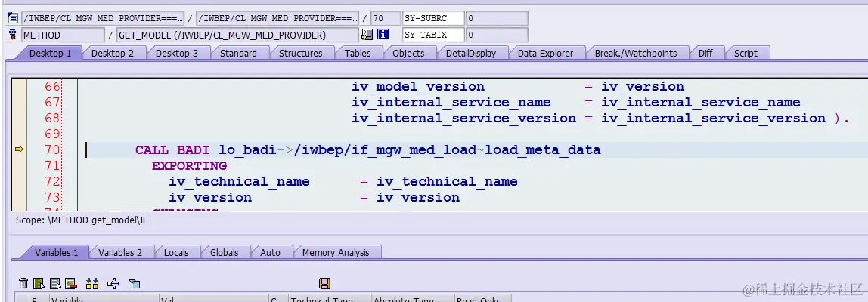The width and height of the screenshot is (868, 302).
Task: Switch to the Desktop 1 tab
Action: point(51,53)
